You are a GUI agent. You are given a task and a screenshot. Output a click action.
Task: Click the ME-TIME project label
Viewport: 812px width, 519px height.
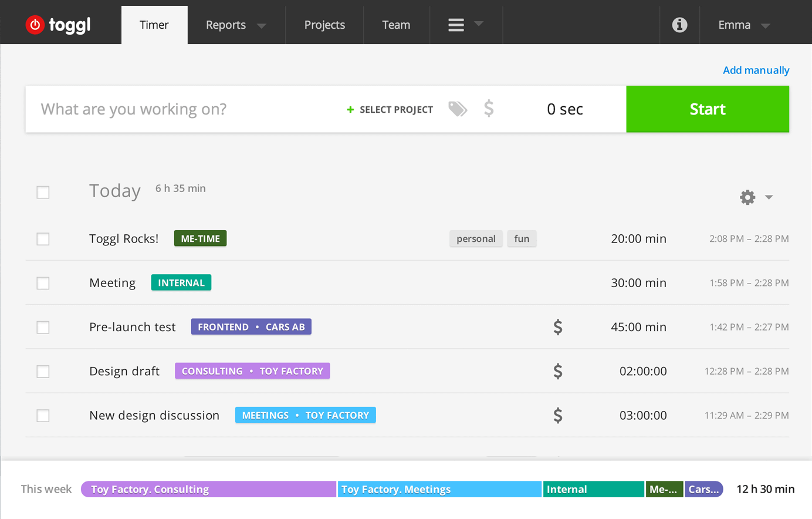pyautogui.click(x=200, y=238)
